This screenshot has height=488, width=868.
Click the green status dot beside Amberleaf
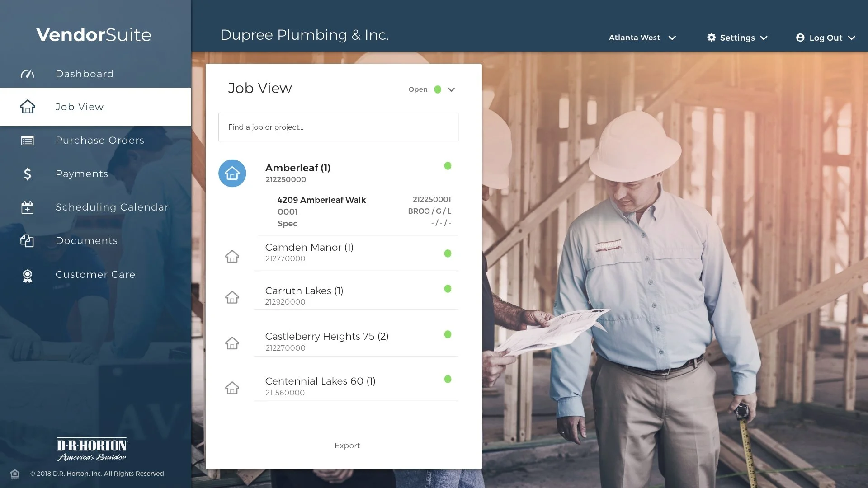coord(448,166)
